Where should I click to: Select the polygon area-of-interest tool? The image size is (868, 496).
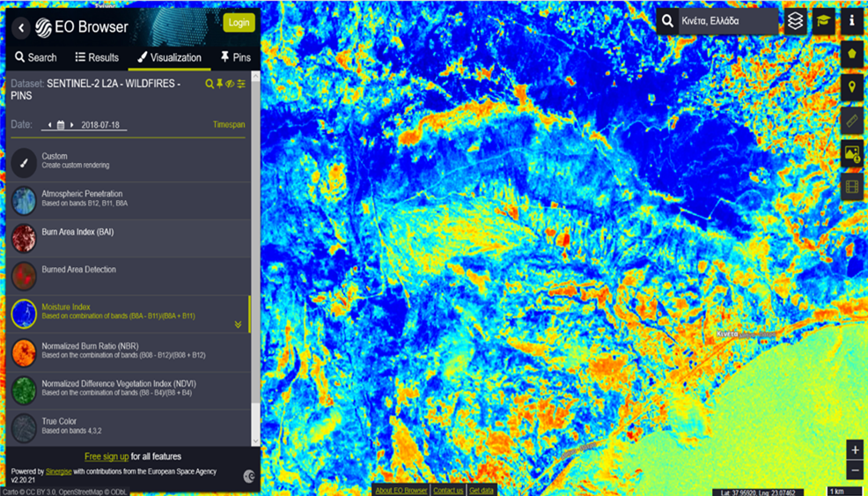click(851, 54)
